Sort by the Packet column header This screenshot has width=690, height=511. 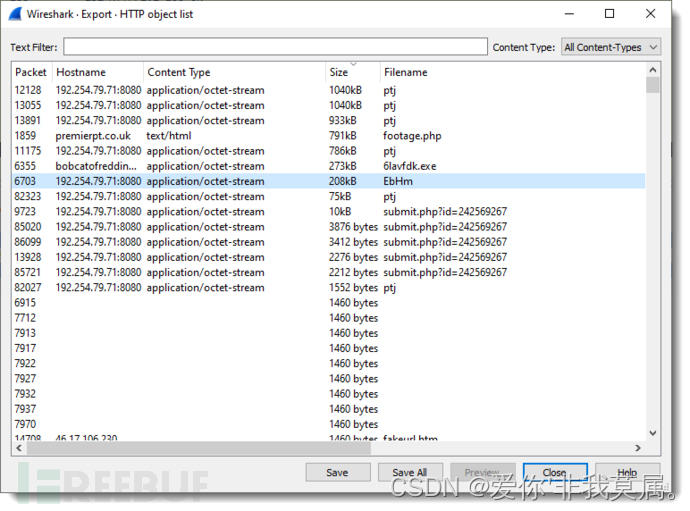[x=31, y=72]
